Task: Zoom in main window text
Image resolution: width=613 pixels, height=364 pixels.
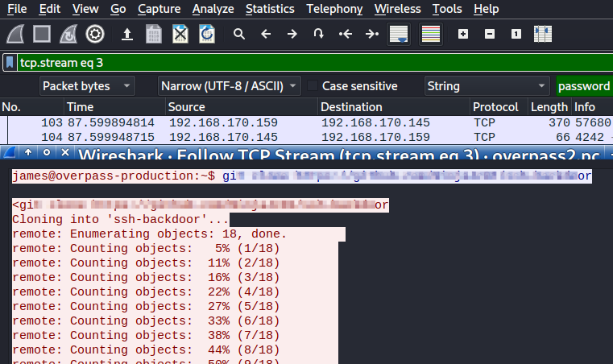Action: (463, 34)
